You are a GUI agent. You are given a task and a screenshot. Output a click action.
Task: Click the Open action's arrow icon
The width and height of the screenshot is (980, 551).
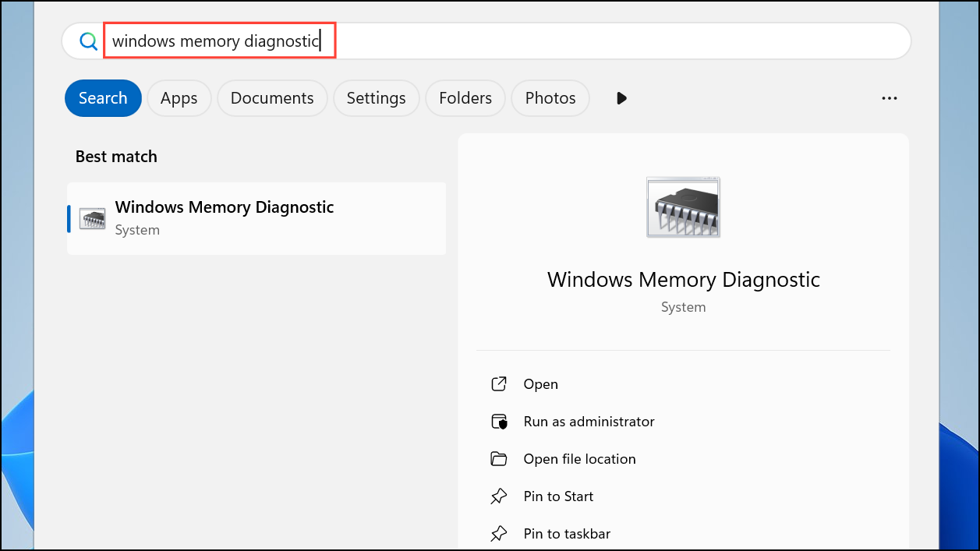coord(499,384)
